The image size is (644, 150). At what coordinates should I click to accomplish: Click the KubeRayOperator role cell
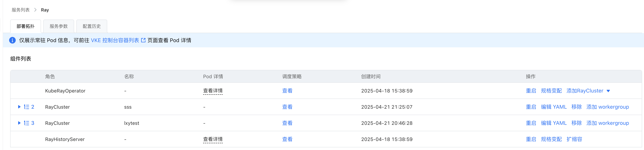click(65, 91)
